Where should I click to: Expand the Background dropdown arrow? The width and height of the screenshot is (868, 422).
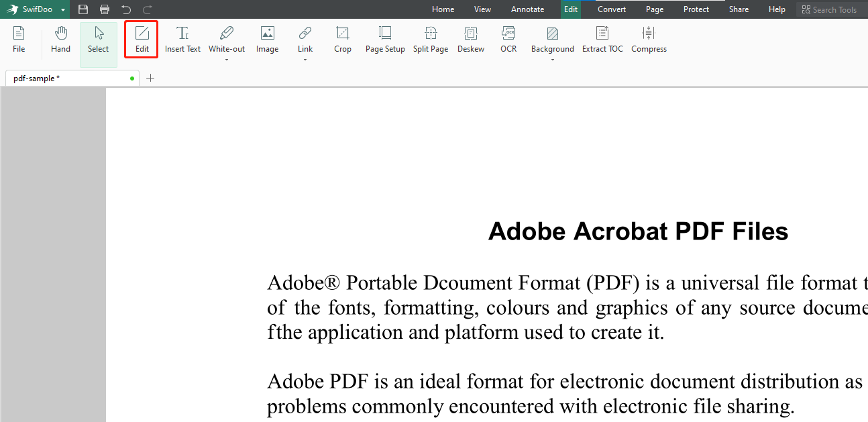(553, 60)
